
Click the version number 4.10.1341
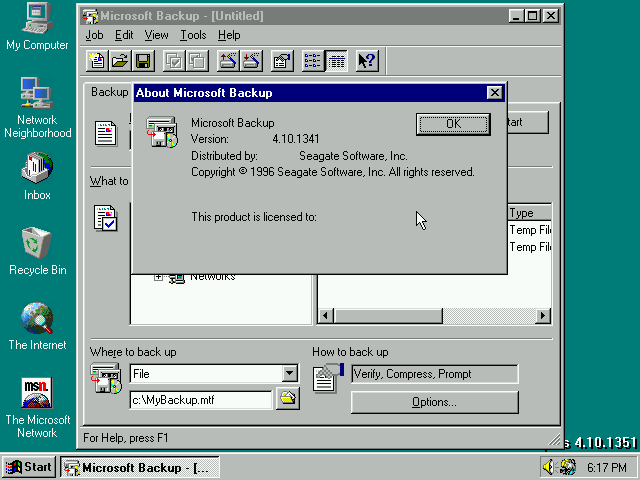[x=296, y=139]
